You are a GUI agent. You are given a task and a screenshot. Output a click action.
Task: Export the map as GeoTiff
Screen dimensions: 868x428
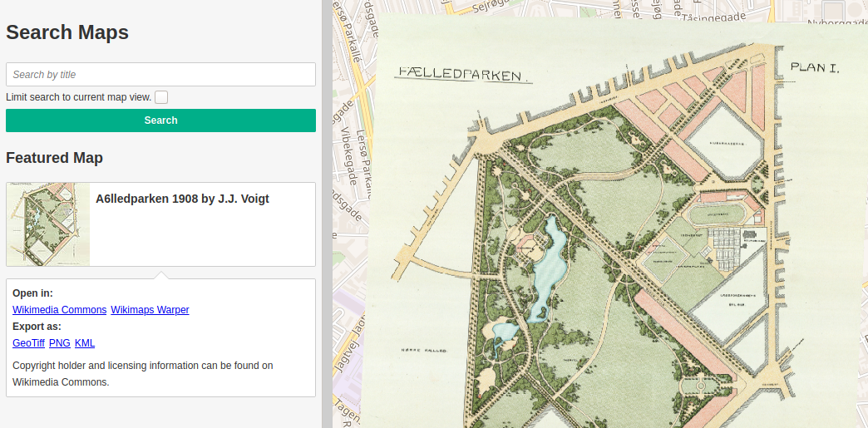28,343
